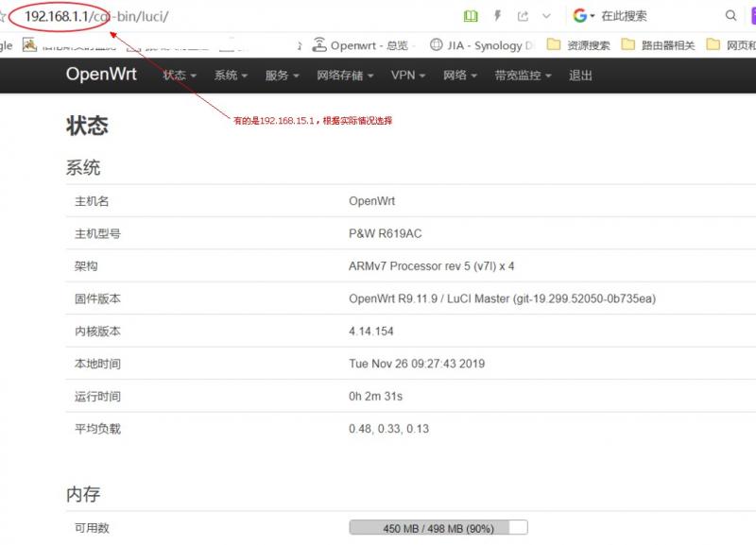Click the local time Tue Nov 26 value

(417, 364)
